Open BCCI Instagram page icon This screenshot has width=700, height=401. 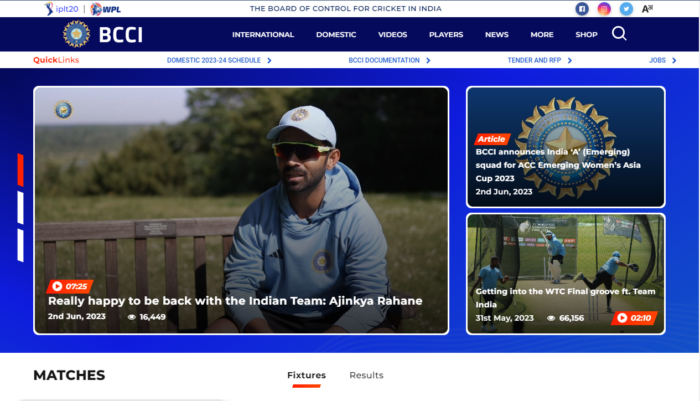click(604, 9)
